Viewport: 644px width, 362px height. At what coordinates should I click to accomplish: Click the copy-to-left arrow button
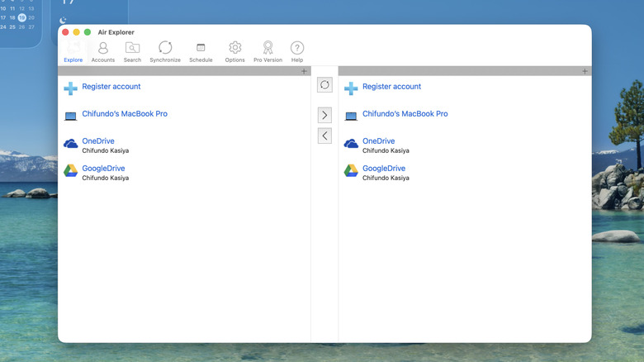[324, 136]
